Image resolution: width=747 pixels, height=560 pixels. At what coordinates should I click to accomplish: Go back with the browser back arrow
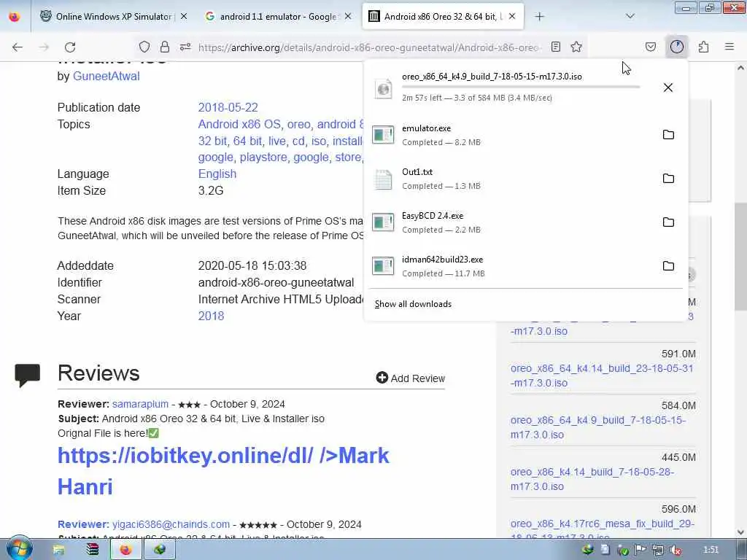(x=18, y=47)
